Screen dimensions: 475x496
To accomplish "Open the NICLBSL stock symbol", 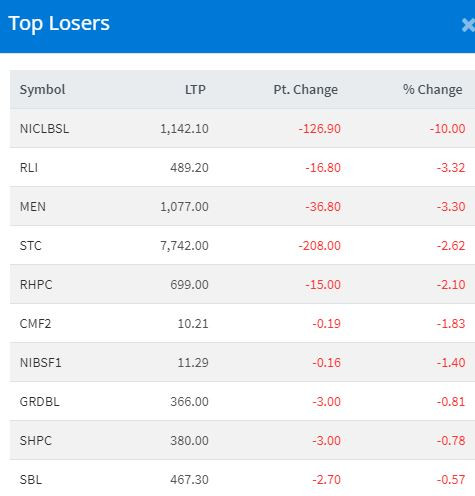I will [x=44, y=129].
